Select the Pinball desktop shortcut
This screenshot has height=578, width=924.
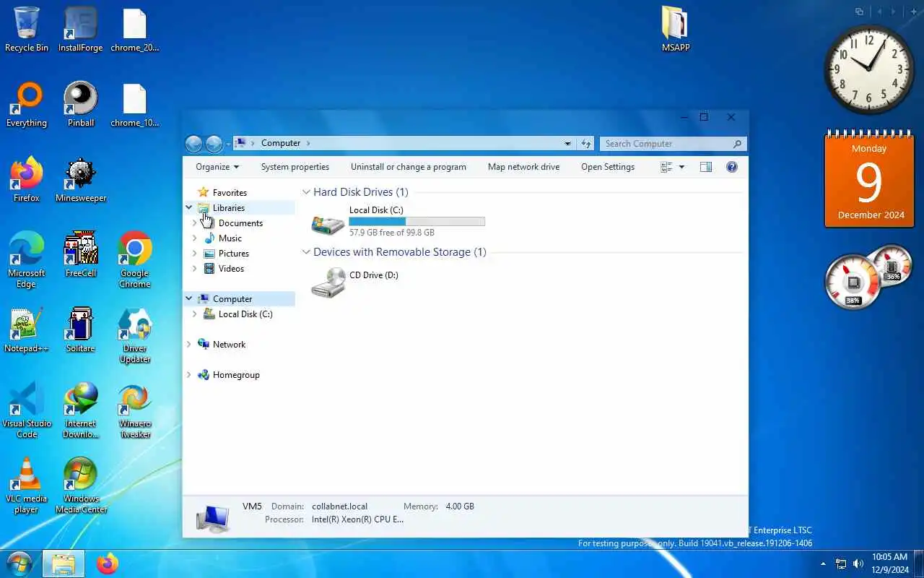[81, 105]
